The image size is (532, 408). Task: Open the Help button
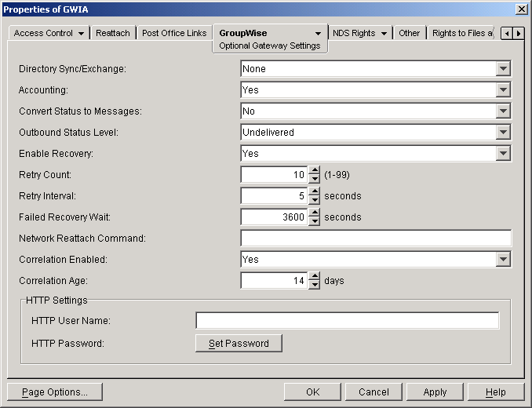(496, 392)
